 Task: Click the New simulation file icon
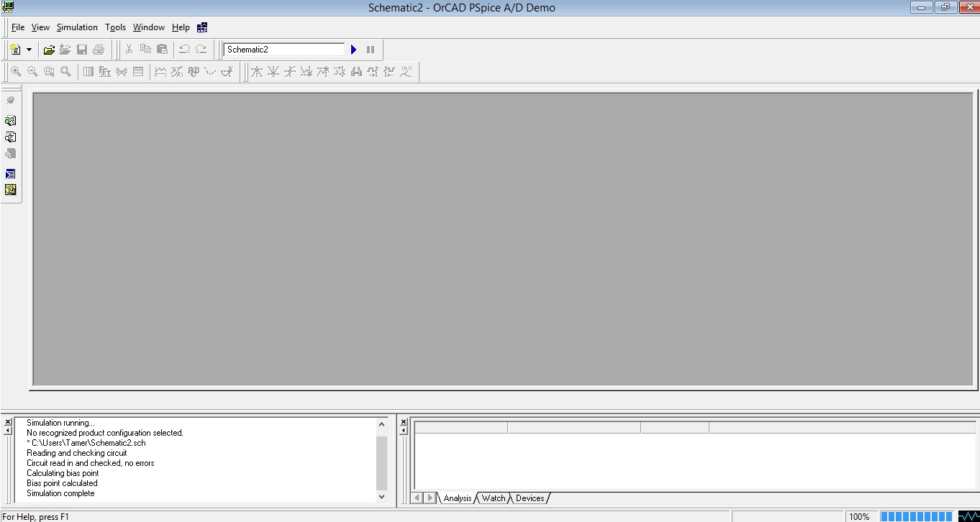point(15,50)
